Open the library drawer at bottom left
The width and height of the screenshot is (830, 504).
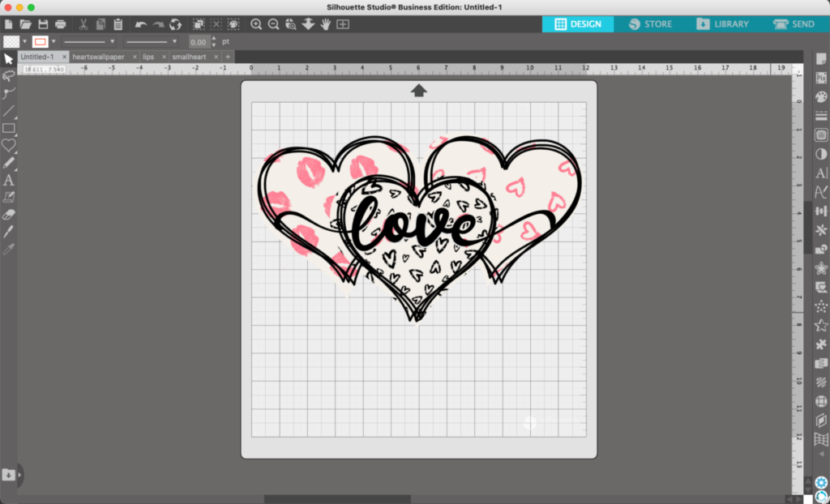[8, 475]
